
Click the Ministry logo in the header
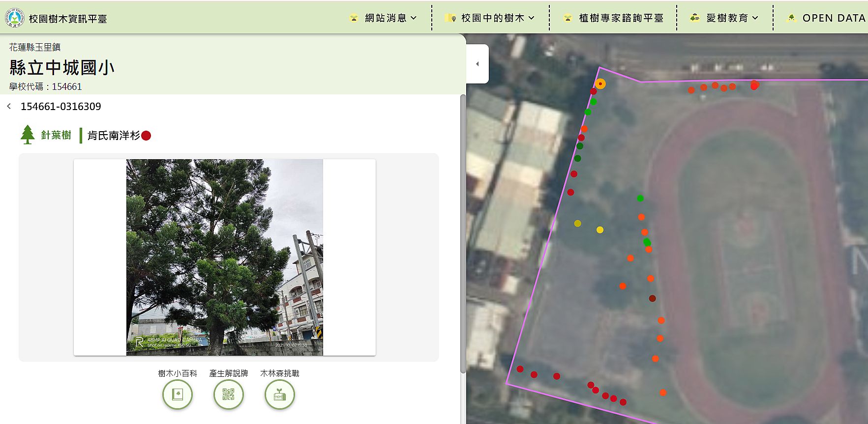tap(15, 18)
